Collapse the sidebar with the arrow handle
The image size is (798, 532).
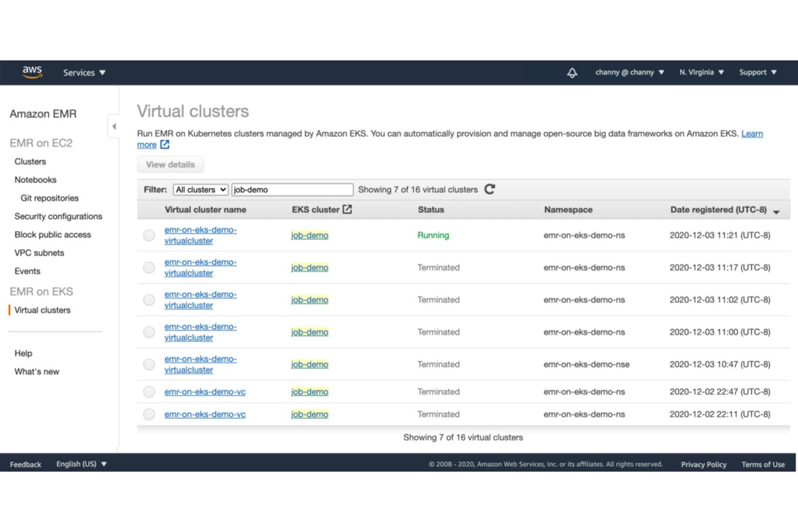point(114,127)
